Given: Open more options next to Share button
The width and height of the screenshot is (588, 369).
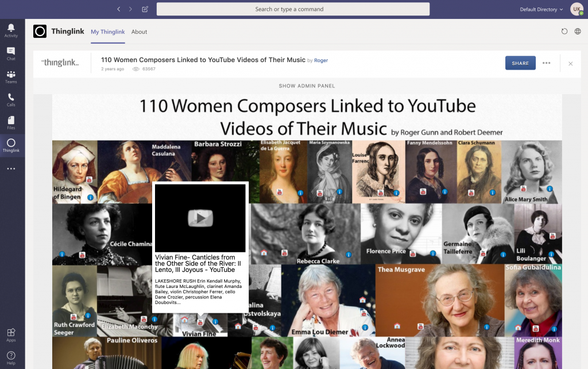Looking at the screenshot, I should [546, 63].
